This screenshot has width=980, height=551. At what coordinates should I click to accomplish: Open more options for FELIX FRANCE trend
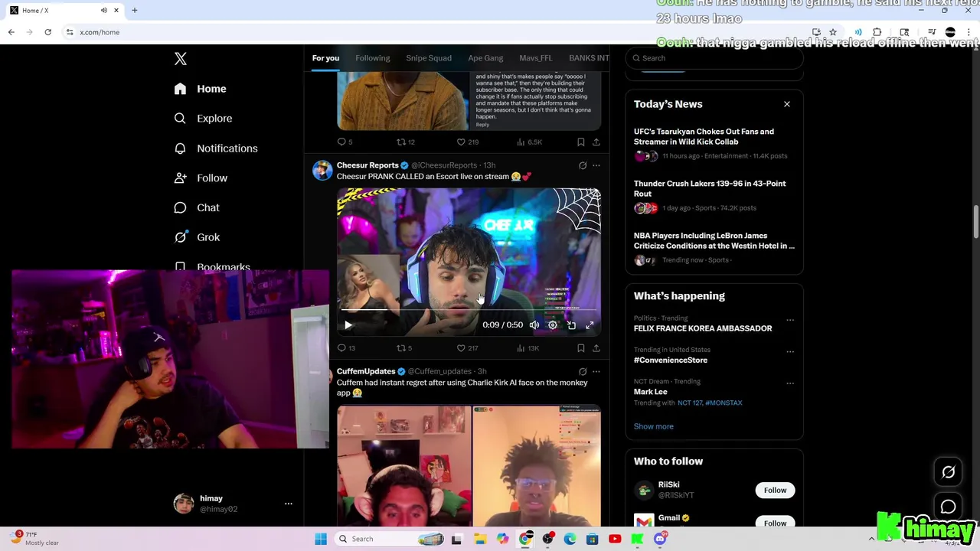click(x=789, y=320)
